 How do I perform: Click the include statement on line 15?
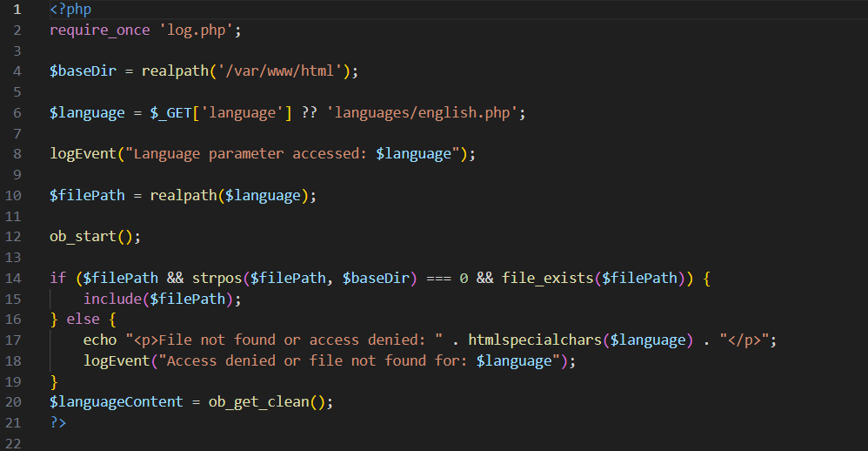point(112,299)
